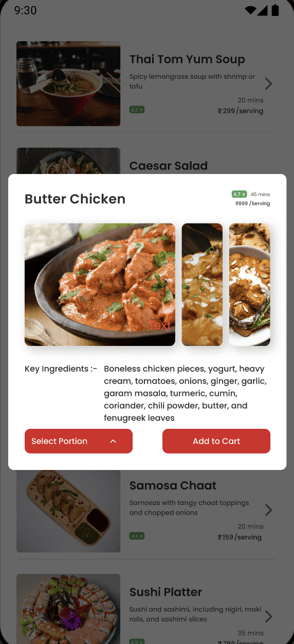Tap the 4.2 rating badge for Thai Tom Yum Soup
Image resolution: width=294 pixels, height=644 pixels.
pyautogui.click(x=137, y=110)
